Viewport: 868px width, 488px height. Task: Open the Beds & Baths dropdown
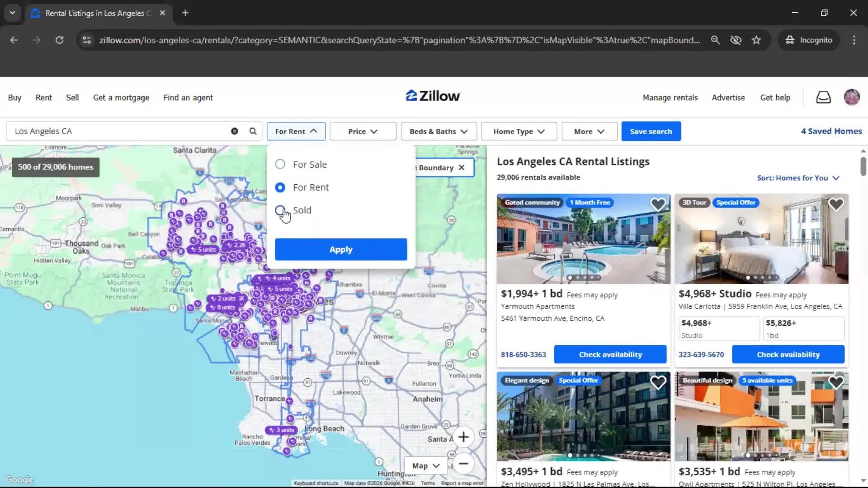[x=438, y=131]
